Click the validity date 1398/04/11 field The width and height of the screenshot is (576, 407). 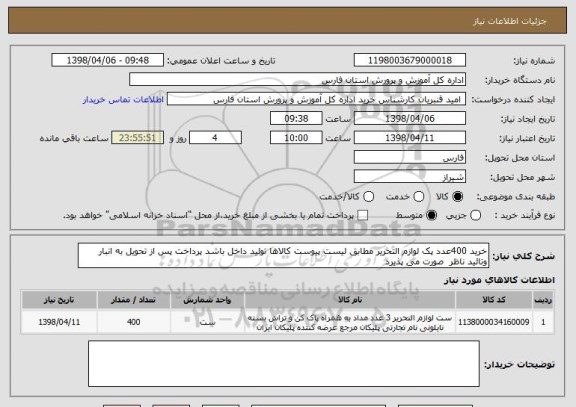pyautogui.click(x=410, y=138)
